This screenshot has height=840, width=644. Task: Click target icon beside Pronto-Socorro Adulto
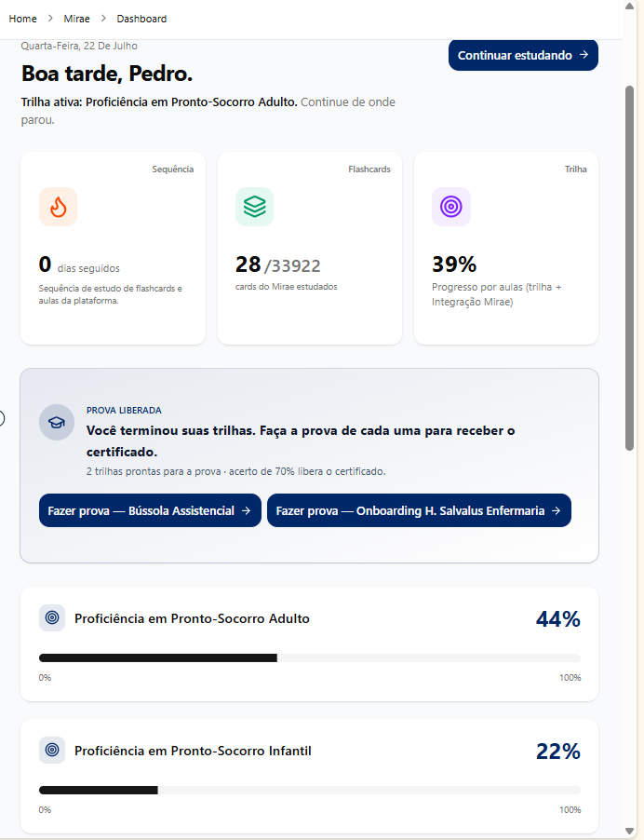[52, 617]
